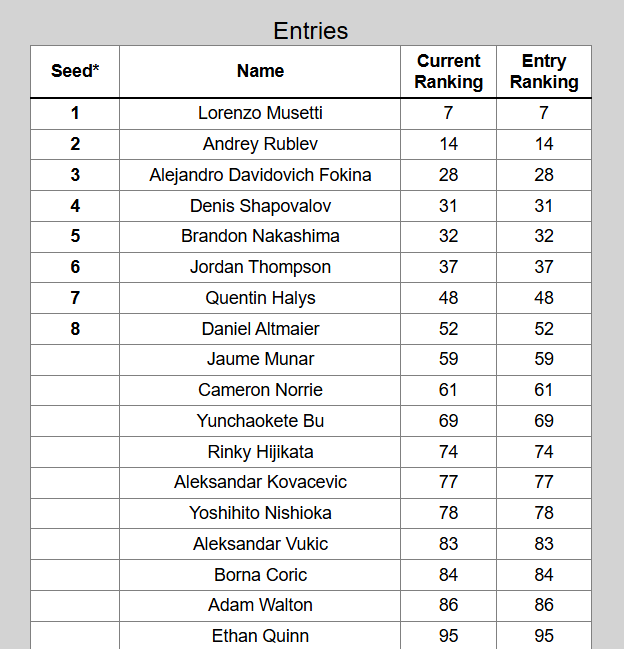Click the Cameron Norrie entry
624x649 pixels.
260,390
